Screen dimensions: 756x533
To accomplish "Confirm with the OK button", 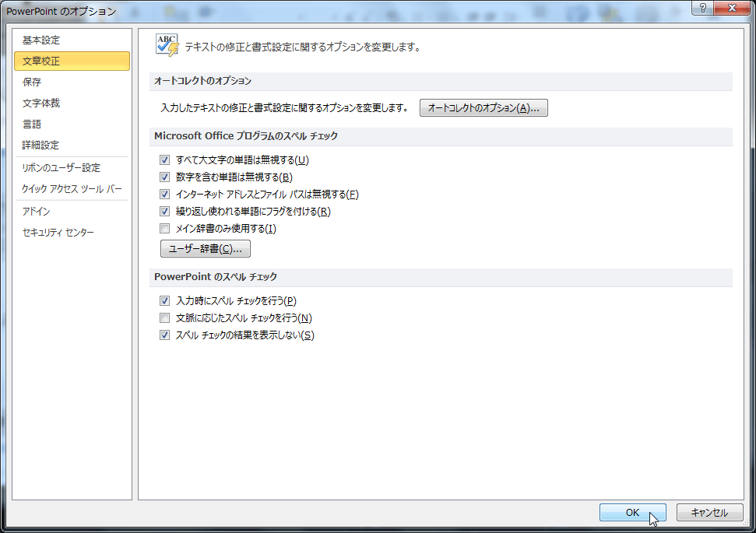I will point(632,513).
